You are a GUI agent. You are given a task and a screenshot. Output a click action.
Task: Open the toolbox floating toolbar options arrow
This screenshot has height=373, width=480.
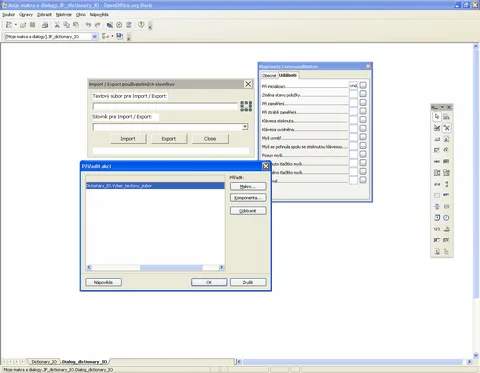pos(442,107)
